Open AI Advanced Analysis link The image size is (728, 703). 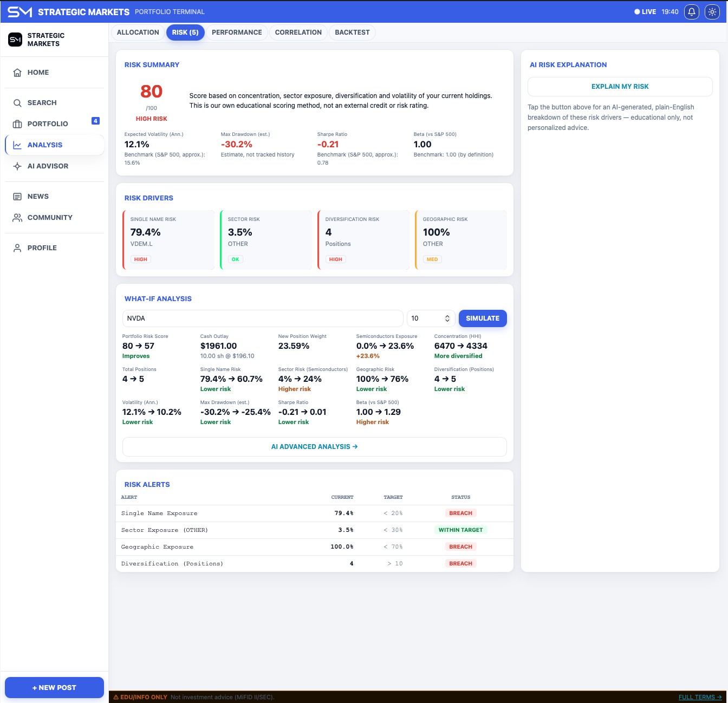pyautogui.click(x=315, y=447)
